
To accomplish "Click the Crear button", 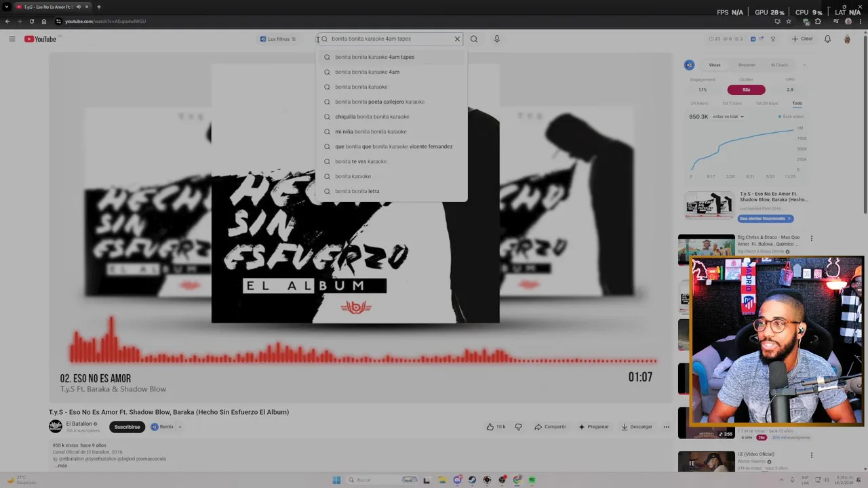I will (x=802, y=39).
